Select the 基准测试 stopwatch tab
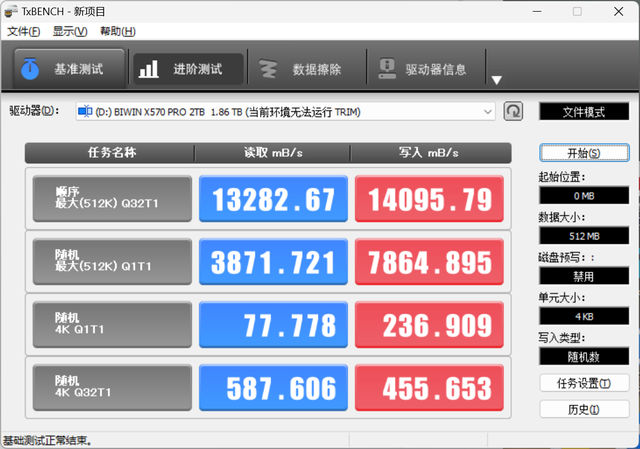This screenshot has height=449, width=640. pyautogui.click(x=69, y=69)
